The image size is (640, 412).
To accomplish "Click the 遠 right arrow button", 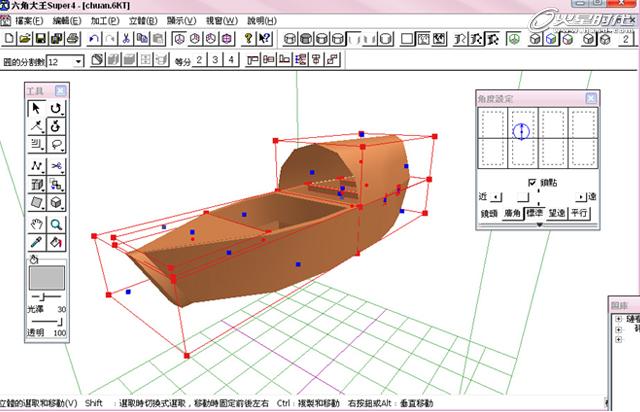I will 581,197.
